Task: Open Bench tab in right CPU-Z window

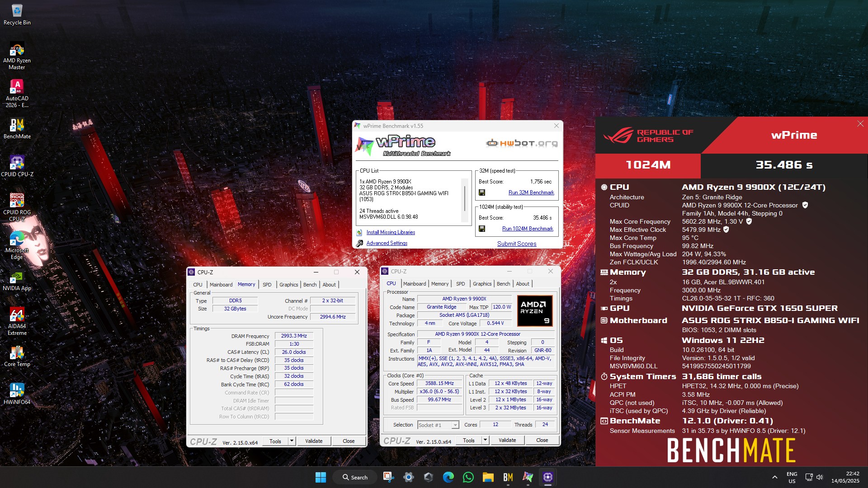Action: point(503,284)
